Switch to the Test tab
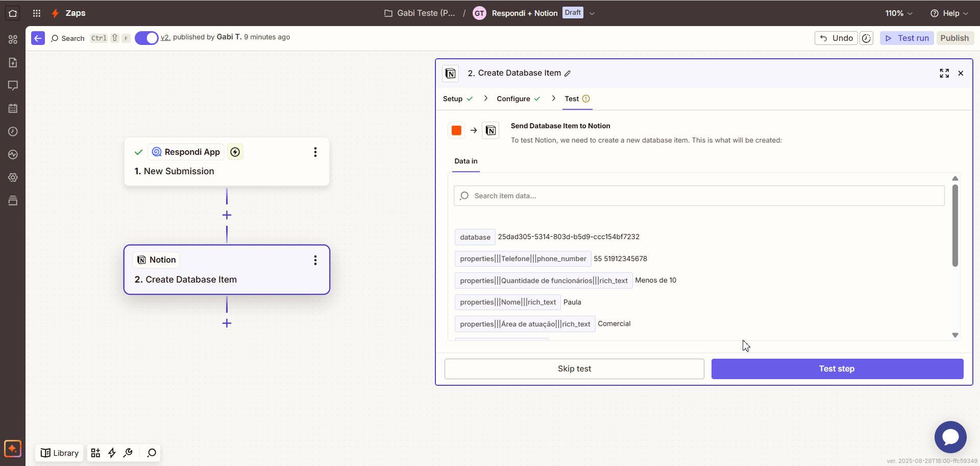980x466 pixels. click(577, 99)
